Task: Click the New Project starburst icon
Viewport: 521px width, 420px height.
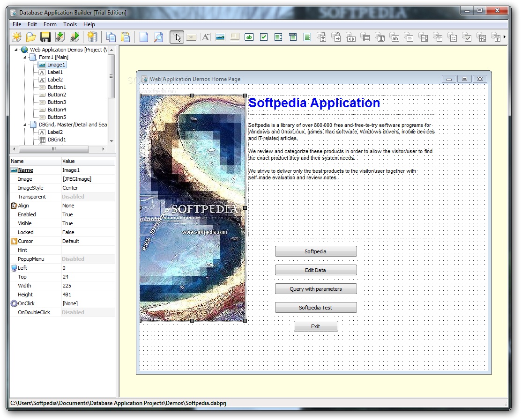Action: pyautogui.click(x=16, y=37)
